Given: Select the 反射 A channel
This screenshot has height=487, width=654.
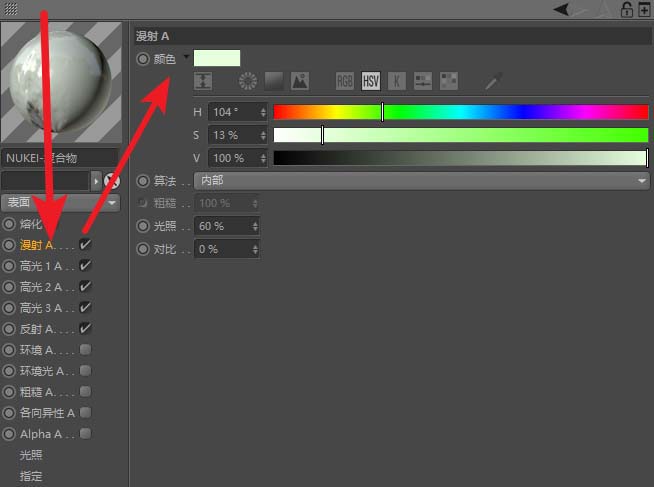Looking at the screenshot, I should pyautogui.click(x=38, y=329).
